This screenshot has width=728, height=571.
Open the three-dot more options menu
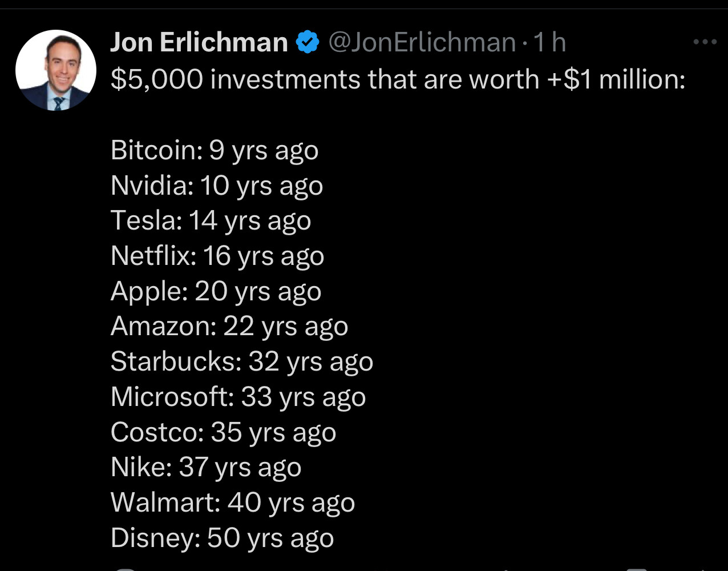click(x=704, y=42)
